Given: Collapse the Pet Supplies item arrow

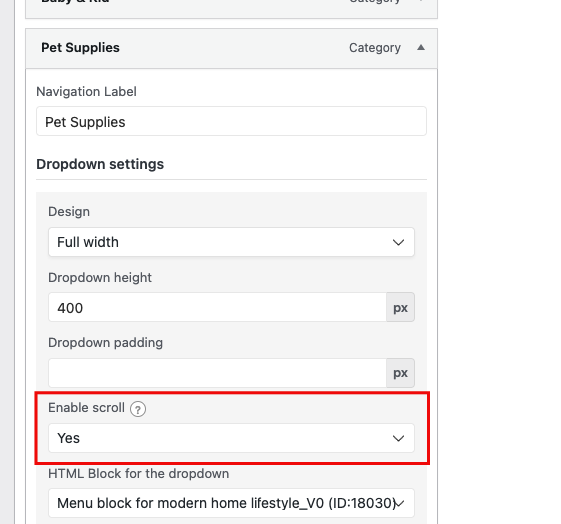Looking at the screenshot, I should [x=421, y=48].
